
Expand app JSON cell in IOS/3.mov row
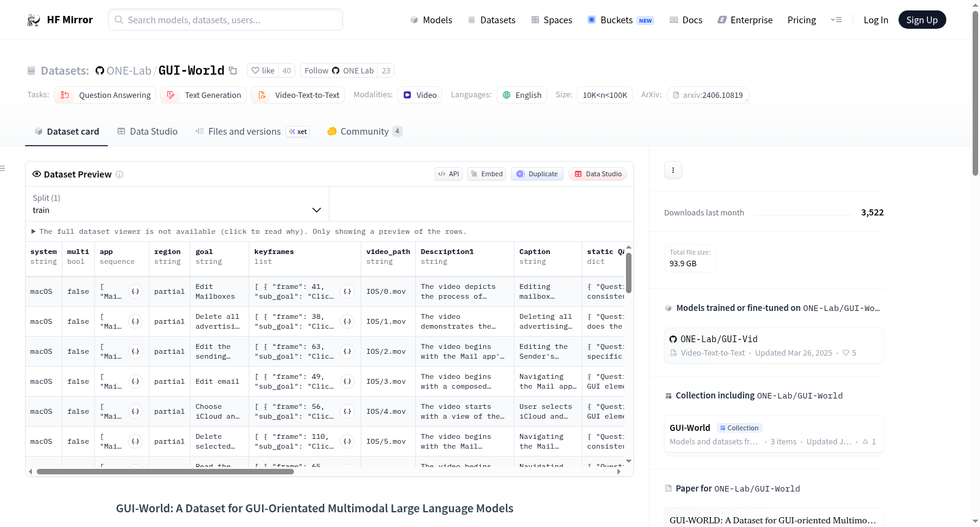coord(136,381)
